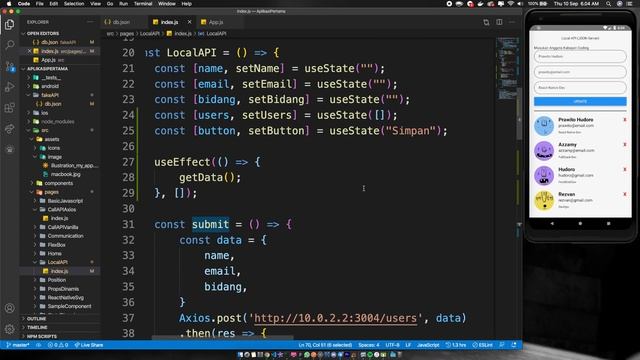This screenshot has height=360, width=640.
Task: Open the Live Share activity bar icon
Action: tap(9, 129)
